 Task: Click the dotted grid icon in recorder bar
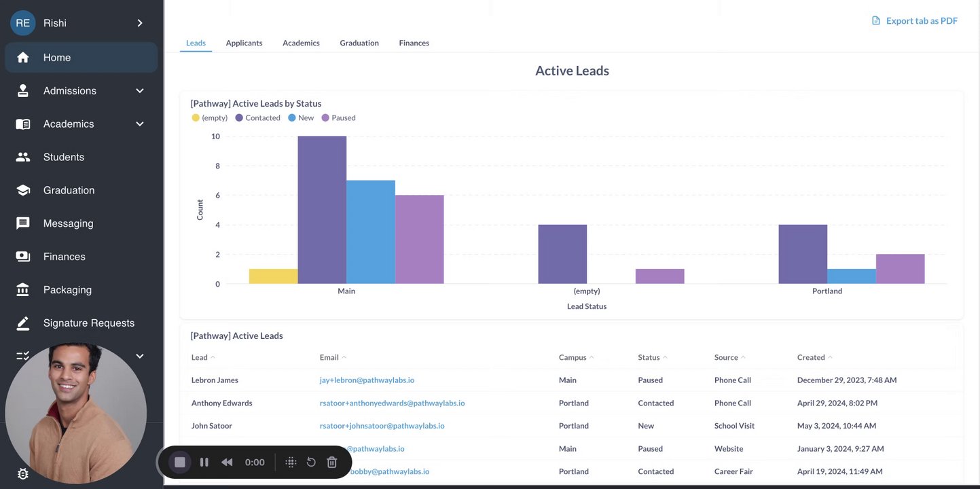291,463
